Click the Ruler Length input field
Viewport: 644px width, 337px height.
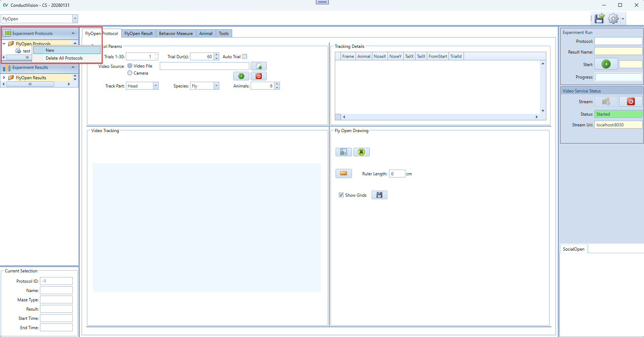(397, 174)
